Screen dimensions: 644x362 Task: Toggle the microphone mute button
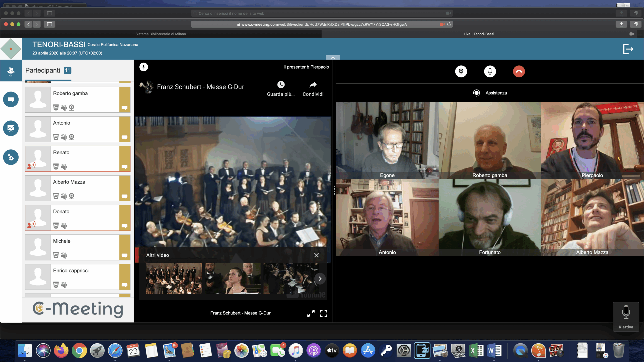pyautogui.click(x=490, y=71)
